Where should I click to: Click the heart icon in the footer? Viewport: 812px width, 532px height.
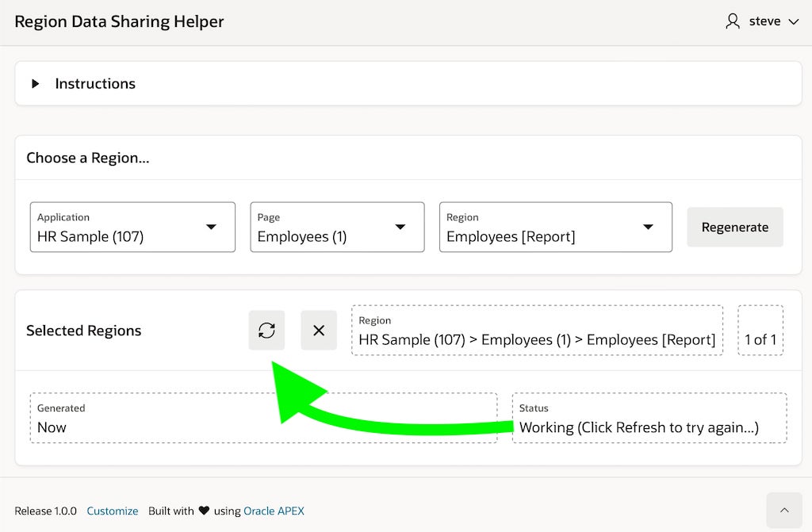(x=204, y=511)
